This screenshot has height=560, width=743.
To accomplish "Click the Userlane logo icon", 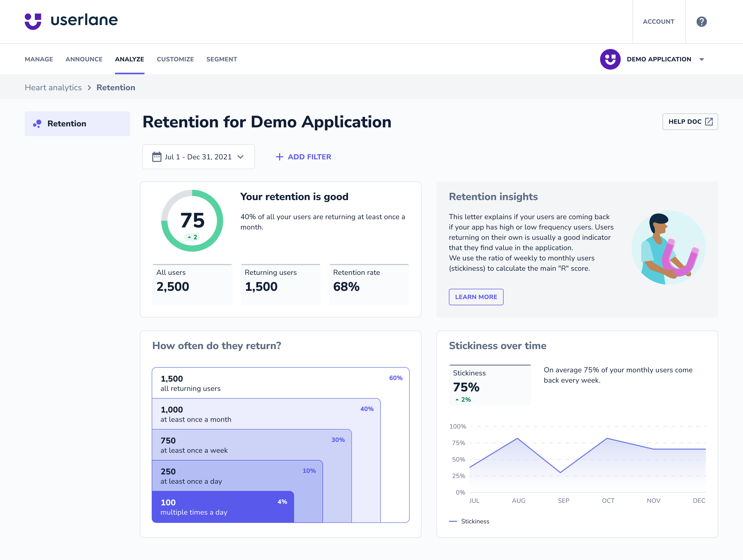I will (x=33, y=21).
